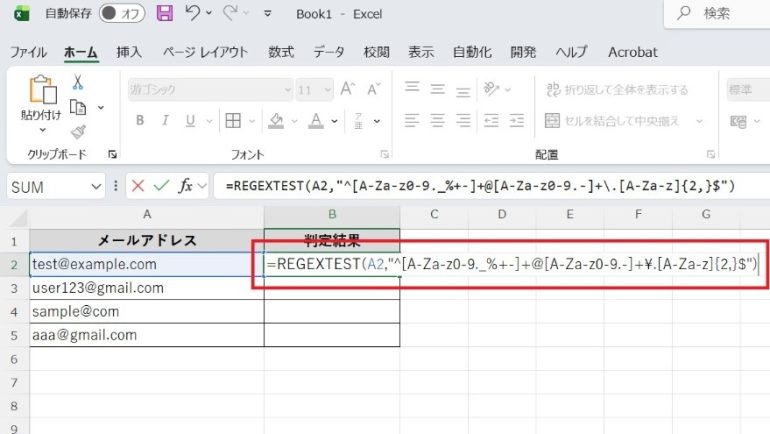Open the Customize Quick Access Toolbar menu
Viewport: 770px width, 434px height.
click(x=268, y=14)
